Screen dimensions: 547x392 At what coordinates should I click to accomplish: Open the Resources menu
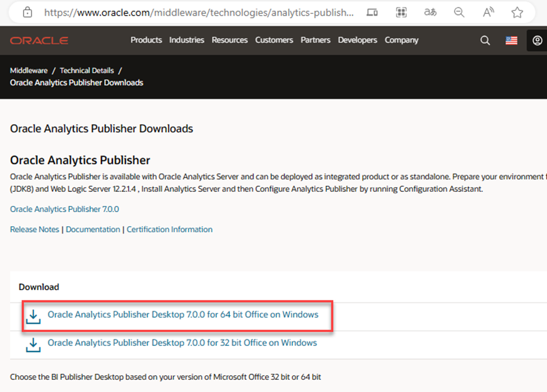pyautogui.click(x=230, y=40)
